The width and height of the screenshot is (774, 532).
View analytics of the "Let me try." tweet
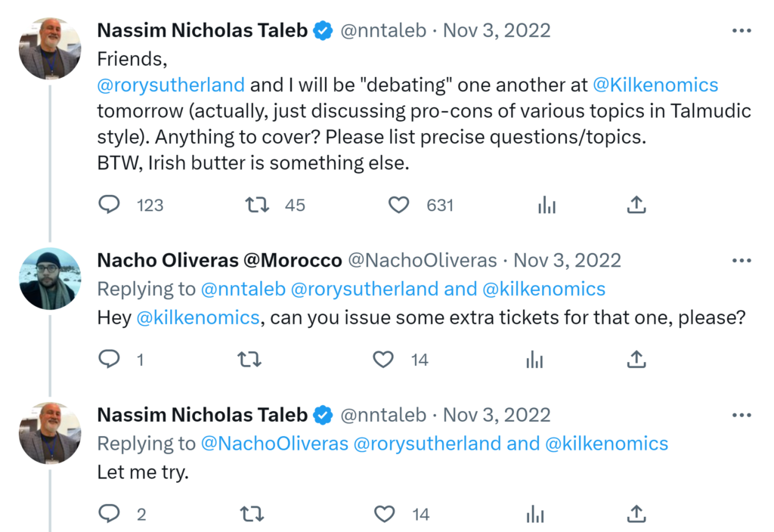pyautogui.click(x=535, y=515)
